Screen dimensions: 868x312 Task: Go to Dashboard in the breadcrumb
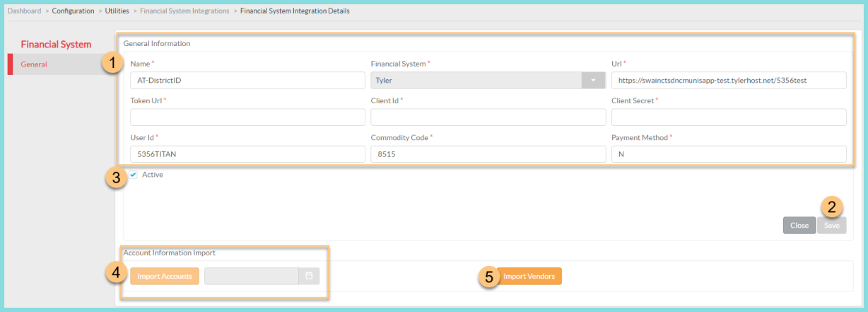point(25,11)
